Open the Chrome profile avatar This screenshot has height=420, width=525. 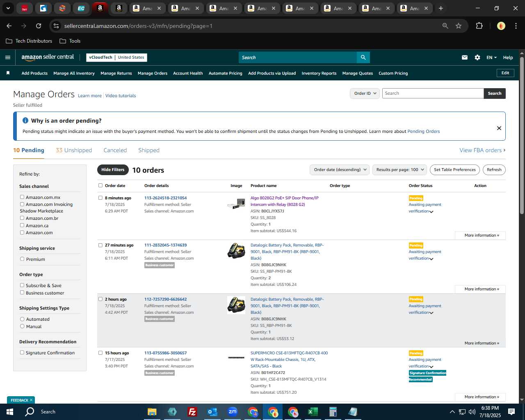coord(501,26)
